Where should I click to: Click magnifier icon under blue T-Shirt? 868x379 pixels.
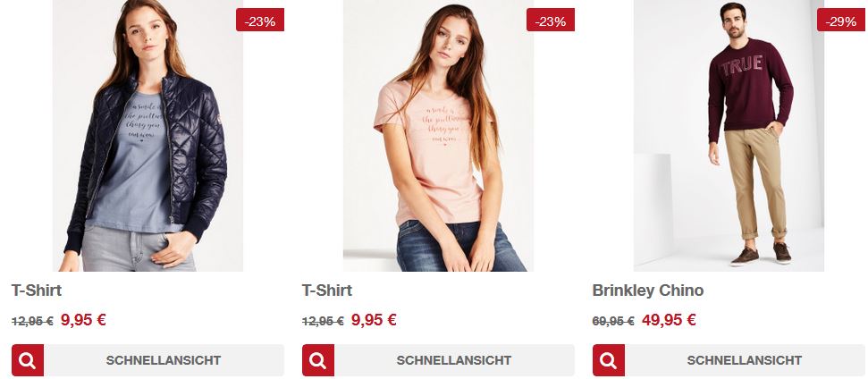pyautogui.click(x=27, y=360)
